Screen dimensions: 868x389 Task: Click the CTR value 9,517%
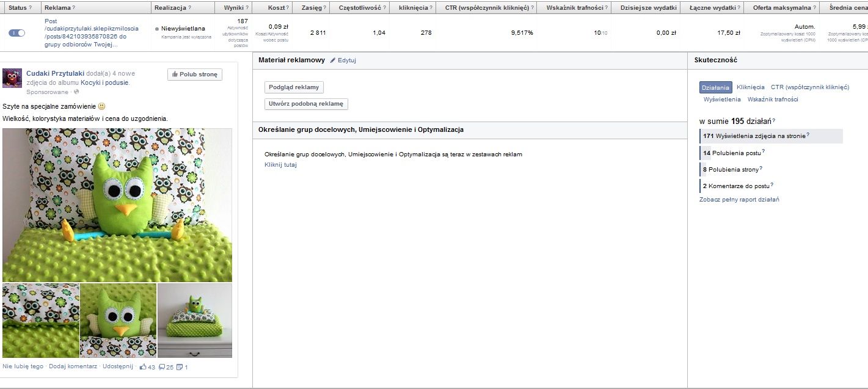[x=522, y=32]
